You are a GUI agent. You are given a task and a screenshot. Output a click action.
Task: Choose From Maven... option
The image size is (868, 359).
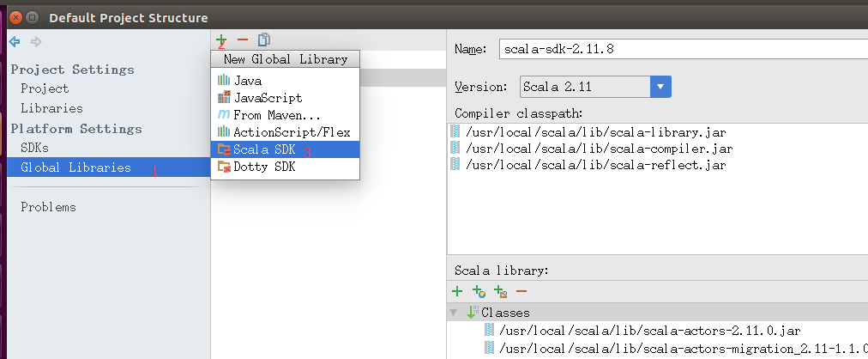coord(285,115)
